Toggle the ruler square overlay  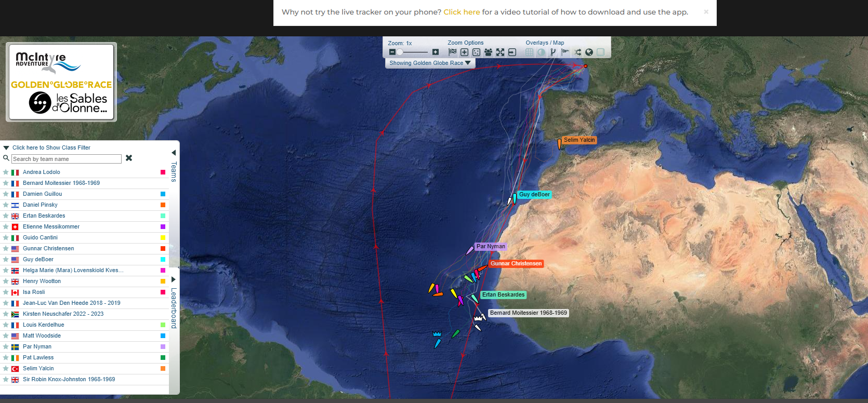click(x=601, y=52)
